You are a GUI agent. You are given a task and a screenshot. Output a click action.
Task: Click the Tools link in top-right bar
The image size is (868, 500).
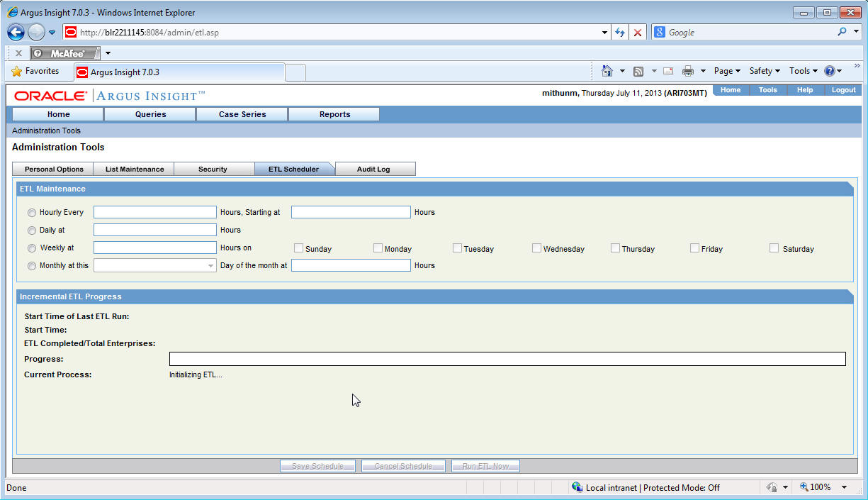768,90
